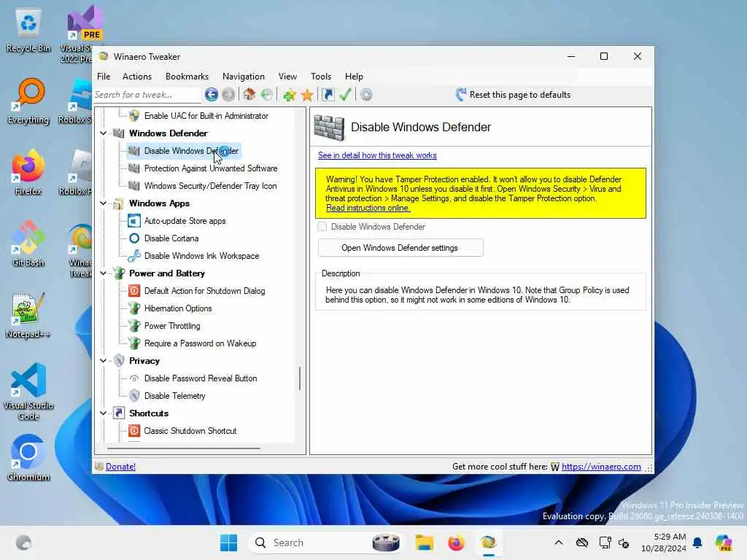Open the Bookmarks menu

tap(187, 76)
